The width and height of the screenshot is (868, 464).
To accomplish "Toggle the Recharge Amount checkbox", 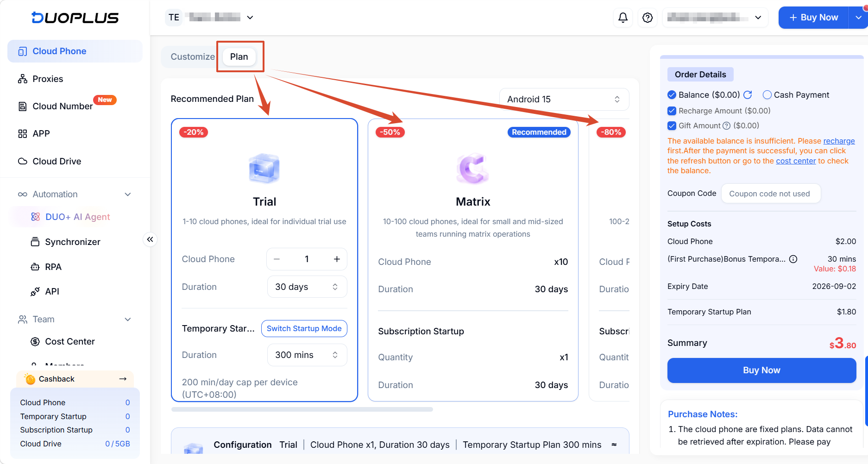I will point(672,111).
